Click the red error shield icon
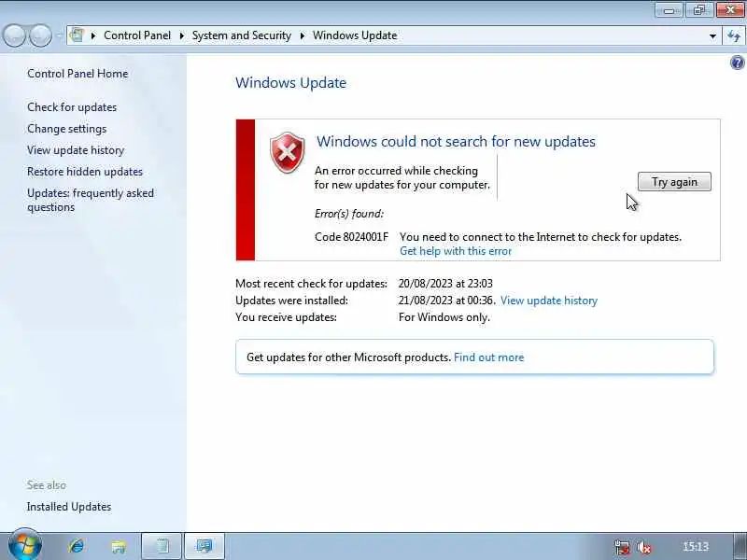The image size is (747, 560). click(288, 153)
